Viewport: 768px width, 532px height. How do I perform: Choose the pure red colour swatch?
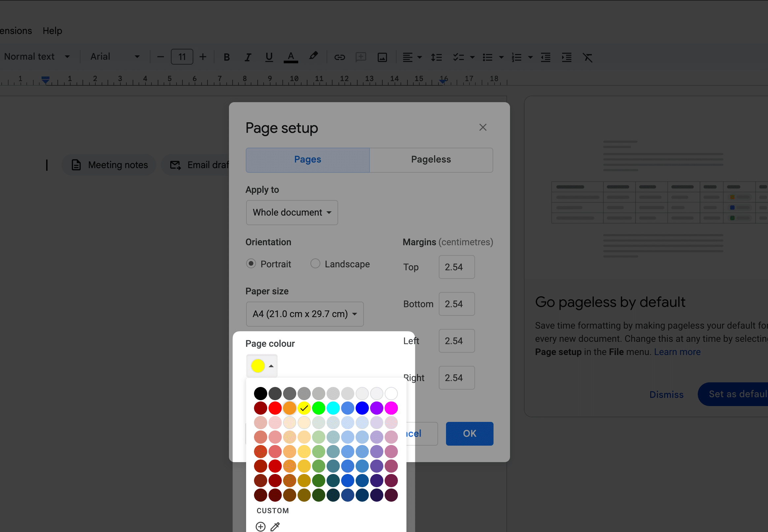tap(275, 408)
